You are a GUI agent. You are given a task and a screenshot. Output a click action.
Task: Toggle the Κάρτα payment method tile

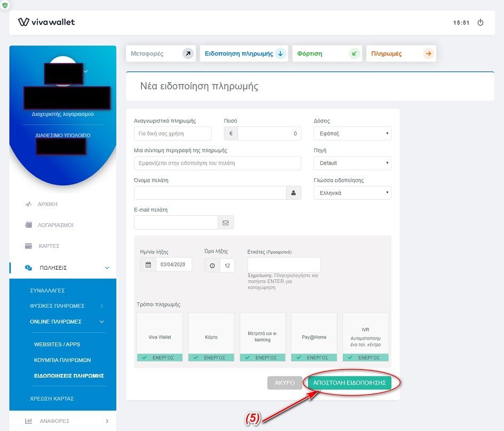tap(211, 337)
